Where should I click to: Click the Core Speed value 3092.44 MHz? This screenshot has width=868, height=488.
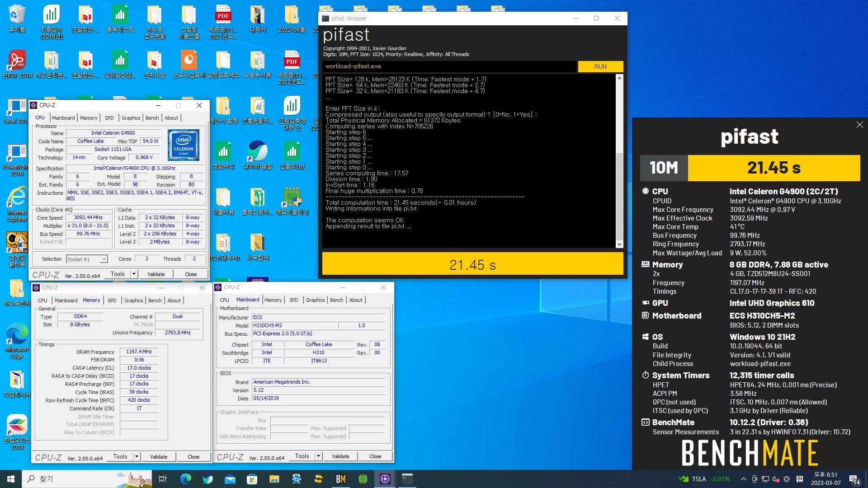point(88,217)
